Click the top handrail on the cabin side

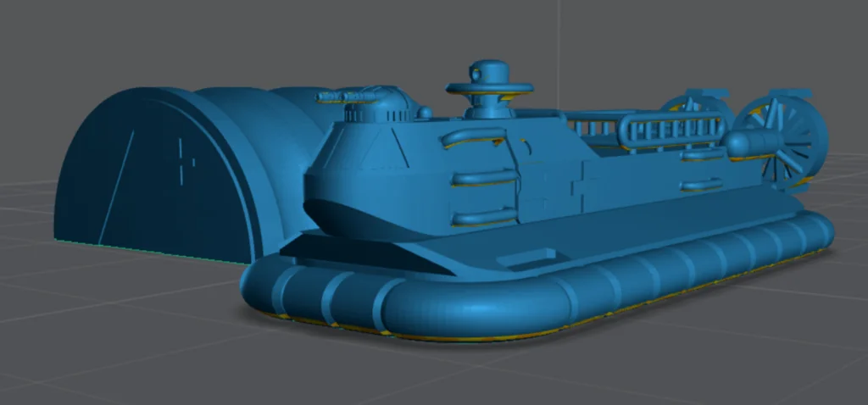[472, 137]
